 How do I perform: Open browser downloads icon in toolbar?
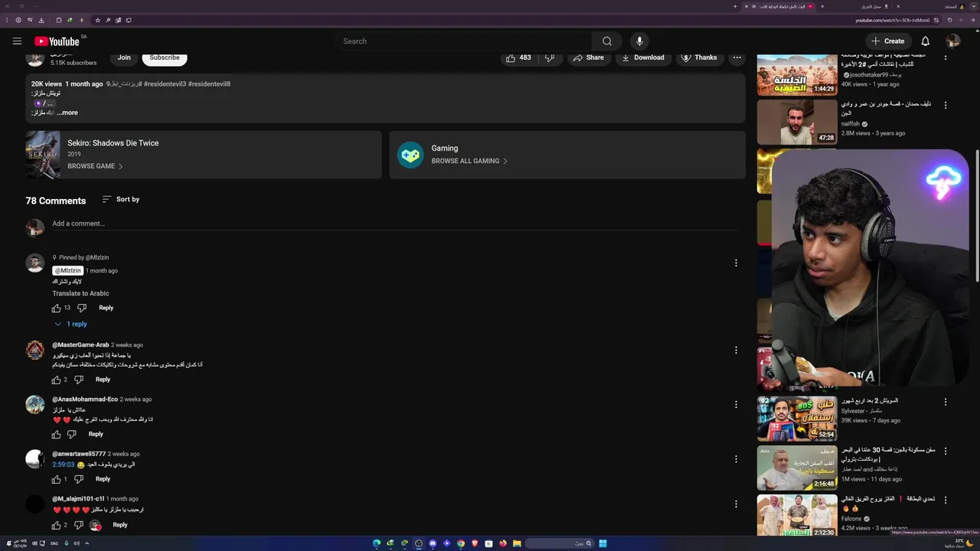(x=41, y=20)
